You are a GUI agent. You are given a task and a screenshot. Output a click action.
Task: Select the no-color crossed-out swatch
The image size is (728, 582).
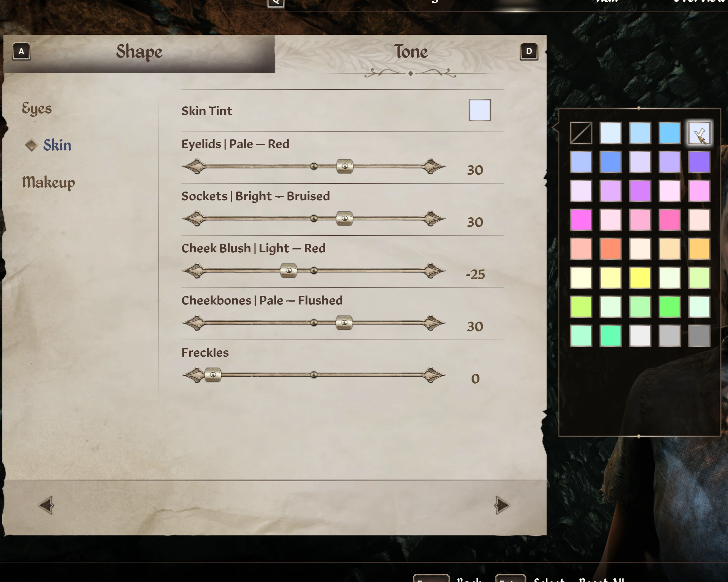pyautogui.click(x=581, y=133)
